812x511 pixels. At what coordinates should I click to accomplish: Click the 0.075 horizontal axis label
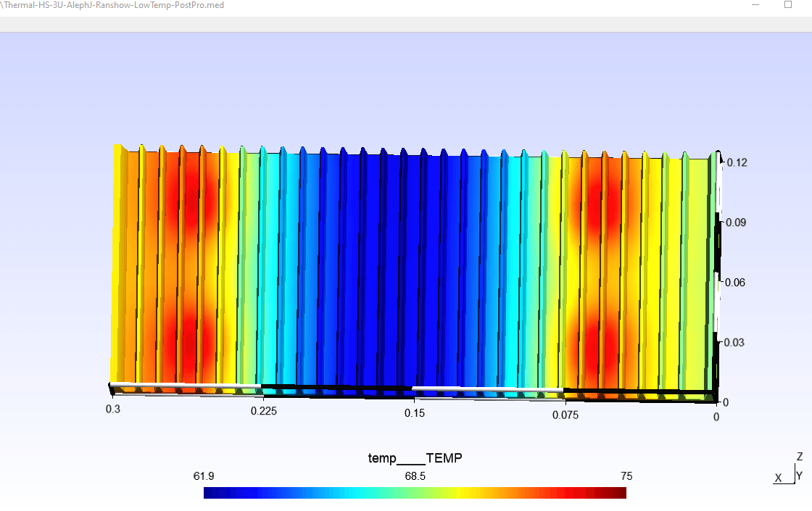pyautogui.click(x=565, y=415)
